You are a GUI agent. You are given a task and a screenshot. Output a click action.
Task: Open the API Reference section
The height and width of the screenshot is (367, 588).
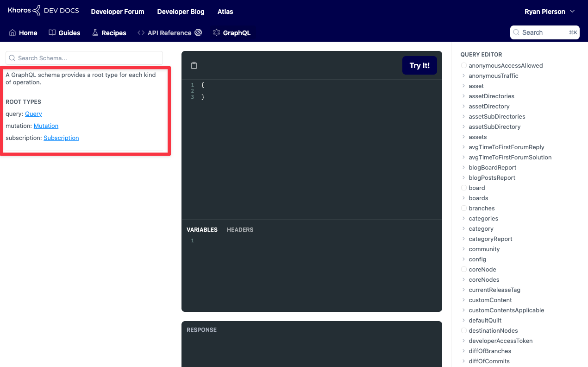[x=169, y=33]
